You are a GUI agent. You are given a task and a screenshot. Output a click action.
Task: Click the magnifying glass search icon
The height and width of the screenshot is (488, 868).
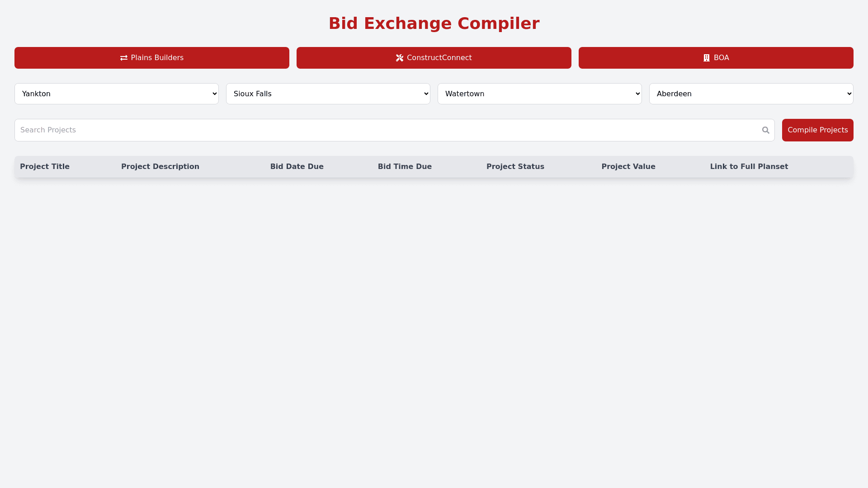tap(765, 130)
